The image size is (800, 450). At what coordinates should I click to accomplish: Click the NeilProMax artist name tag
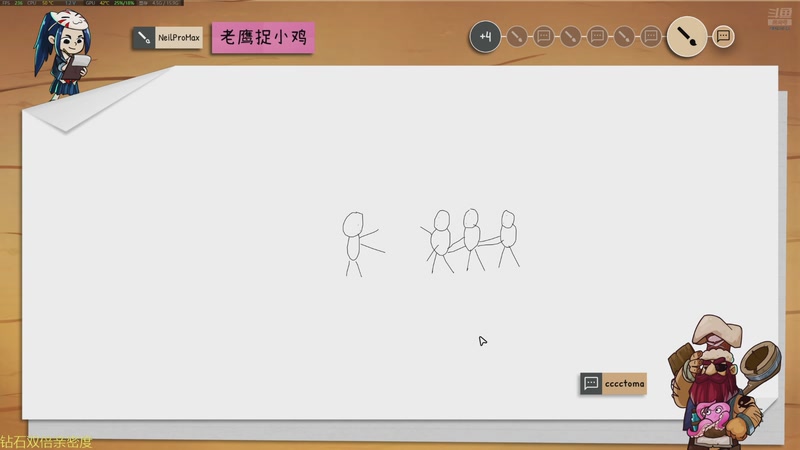[x=179, y=38]
